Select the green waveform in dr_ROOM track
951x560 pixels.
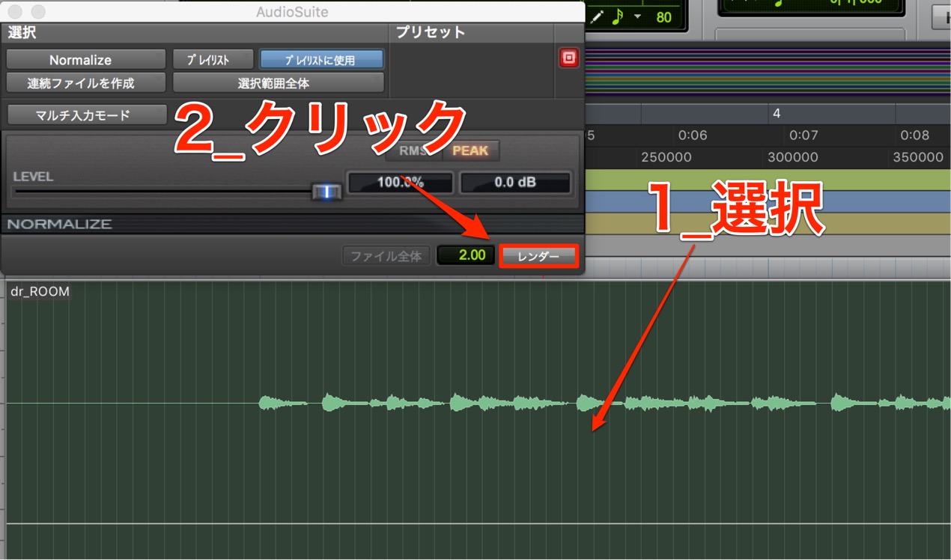(x=604, y=404)
